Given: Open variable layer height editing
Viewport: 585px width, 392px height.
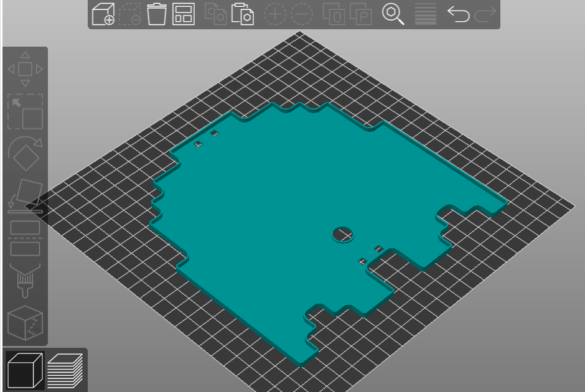Looking at the screenshot, I should point(426,14).
